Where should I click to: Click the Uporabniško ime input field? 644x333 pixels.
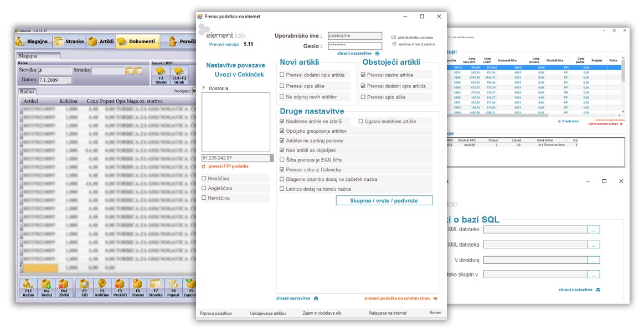tap(355, 36)
